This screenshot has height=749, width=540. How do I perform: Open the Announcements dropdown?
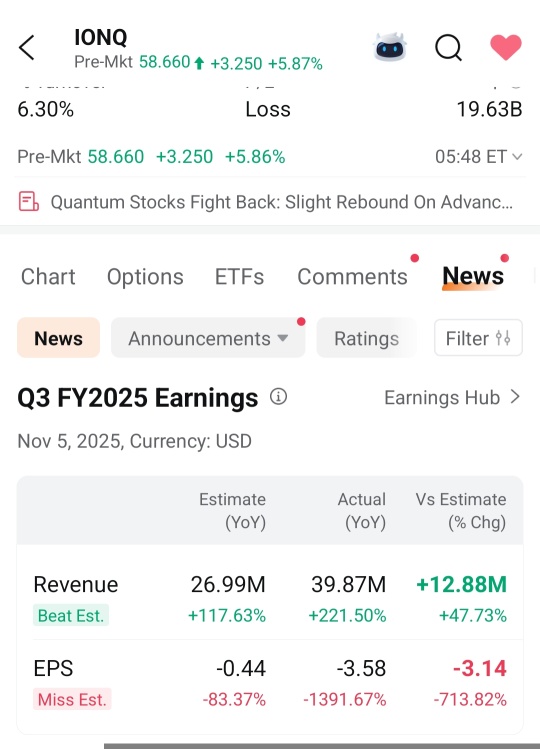pyautogui.click(x=208, y=338)
